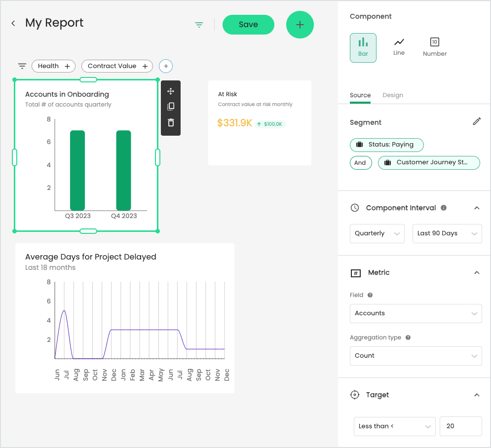This screenshot has height=448, width=491.
Task: Add a new component with the green plus button
Action: click(300, 25)
